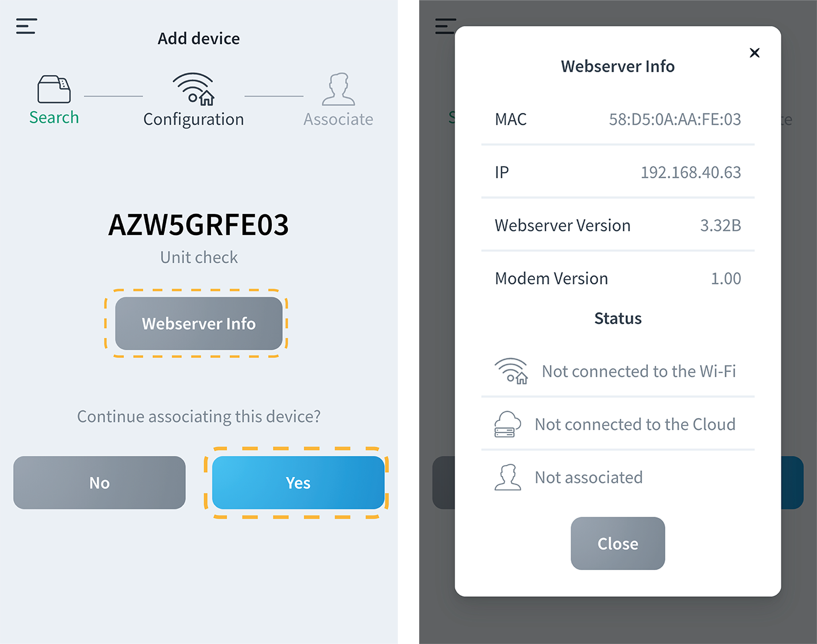817x644 pixels.
Task: Select the Search step label
Action: pos(54,118)
